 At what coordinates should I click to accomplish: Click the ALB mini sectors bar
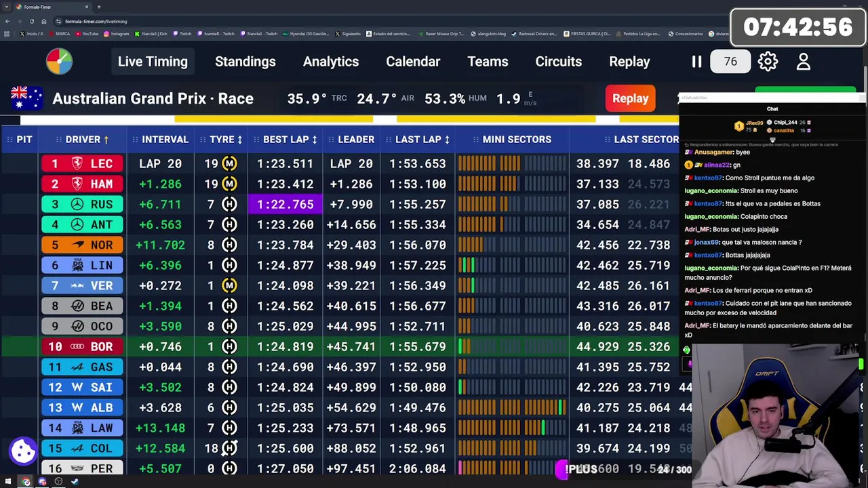coord(512,407)
